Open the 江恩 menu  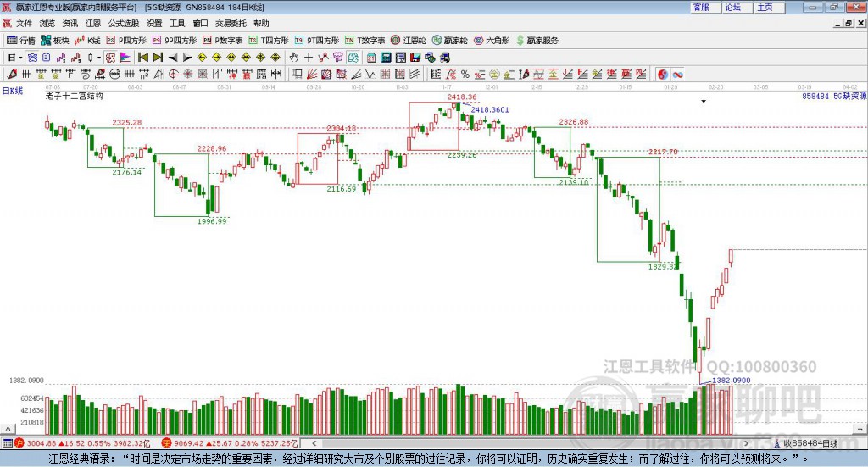point(93,23)
